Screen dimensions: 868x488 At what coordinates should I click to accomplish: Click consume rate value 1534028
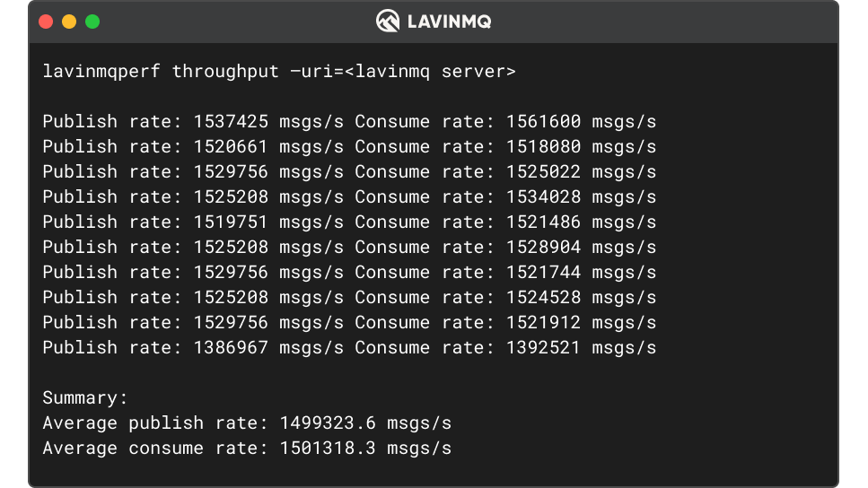pos(543,196)
